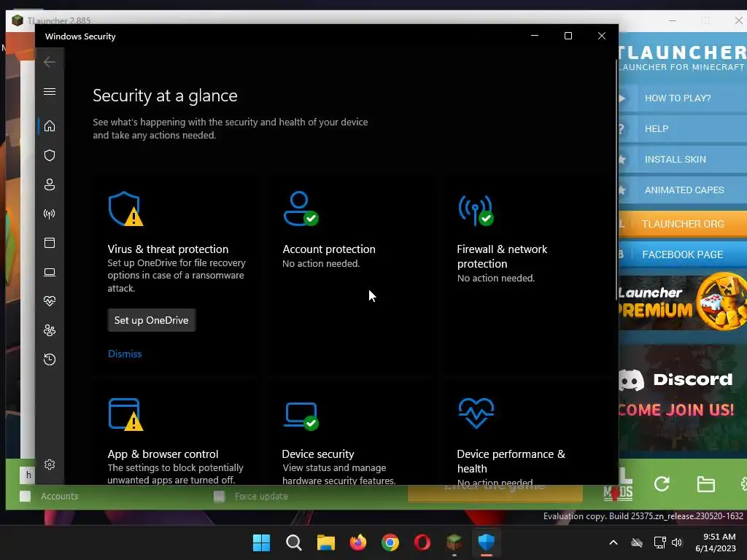Switch to TLauncher Minecraft taskbar icon
This screenshot has height=560, width=747.
[454, 542]
